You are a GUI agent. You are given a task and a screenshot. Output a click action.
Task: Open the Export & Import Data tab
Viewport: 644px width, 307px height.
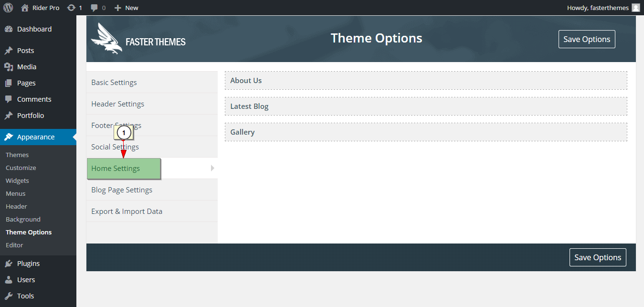[x=152, y=211]
